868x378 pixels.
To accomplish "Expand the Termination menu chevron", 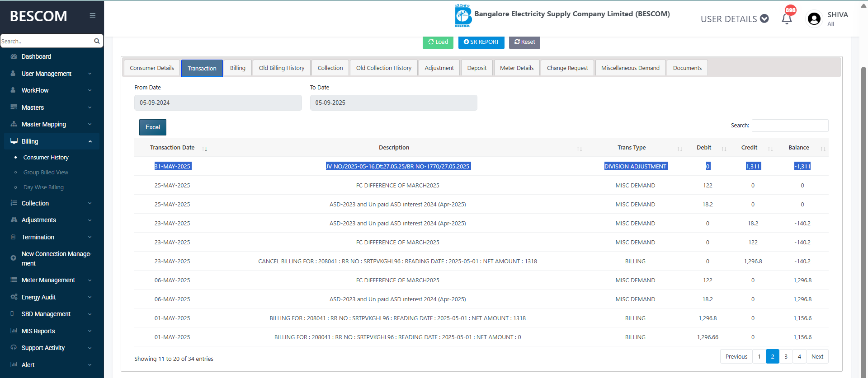I will tap(90, 237).
